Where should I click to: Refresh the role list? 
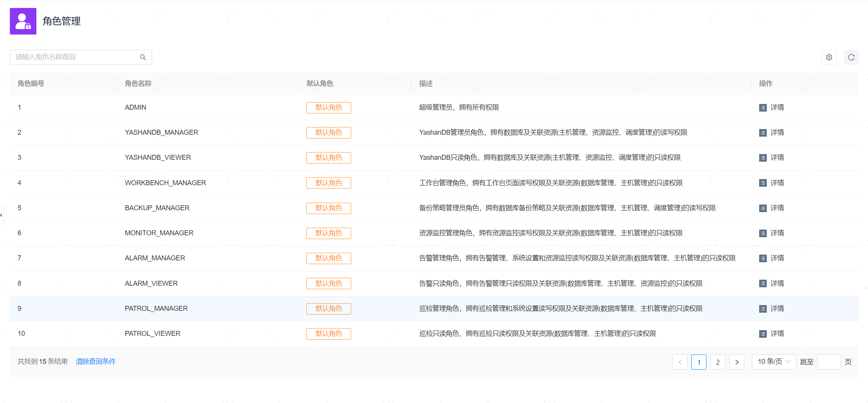pos(851,57)
